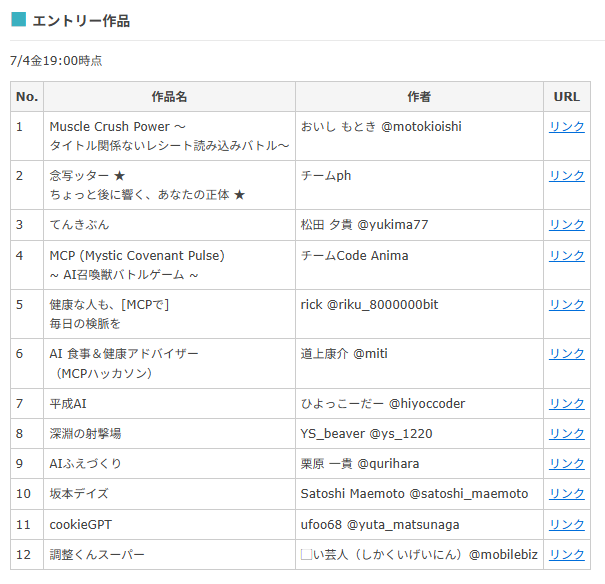Open the link for Muscle Crush Power
This screenshot has height=584, width=605.
[x=566, y=127]
